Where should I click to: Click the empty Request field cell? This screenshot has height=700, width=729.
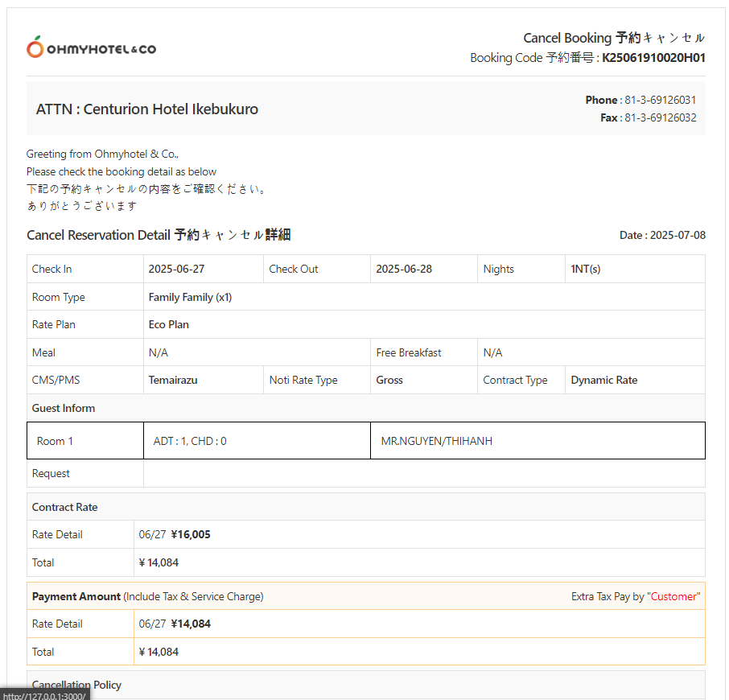[x=423, y=474]
